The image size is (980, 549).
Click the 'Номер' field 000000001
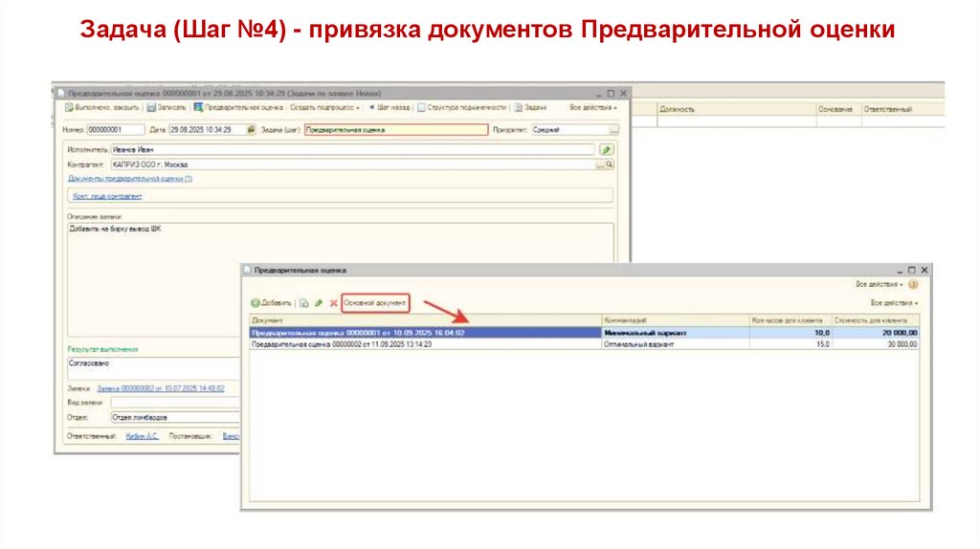115,130
